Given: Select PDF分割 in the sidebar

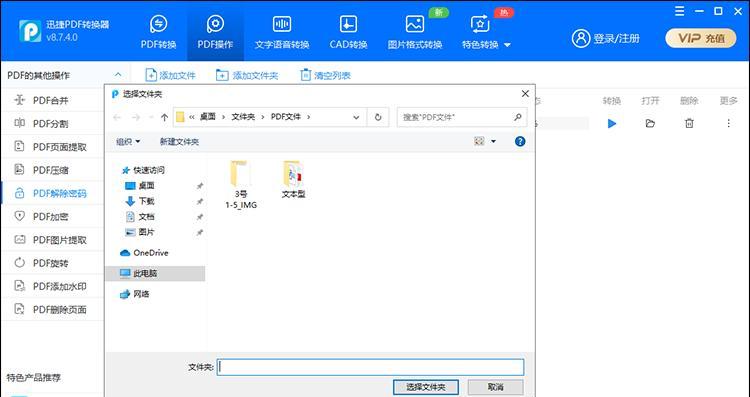Looking at the screenshot, I should [53, 123].
